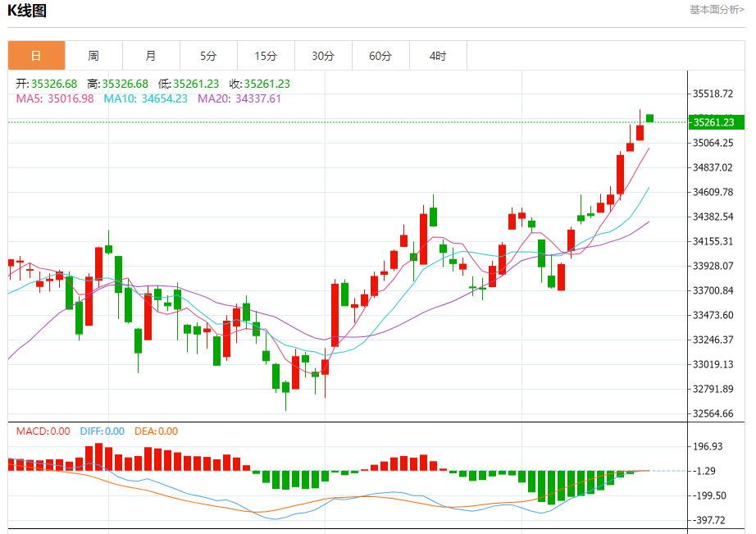Click the 34609.78 price axis label
Image resolution: width=756 pixels, height=534 pixels.
pyautogui.click(x=713, y=192)
